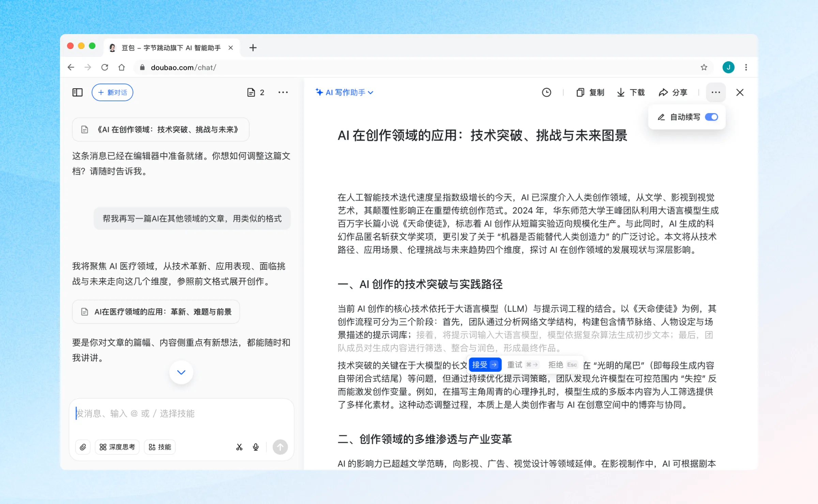The image size is (818, 504).
Task: Close the editor panel with X
Action: click(740, 92)
